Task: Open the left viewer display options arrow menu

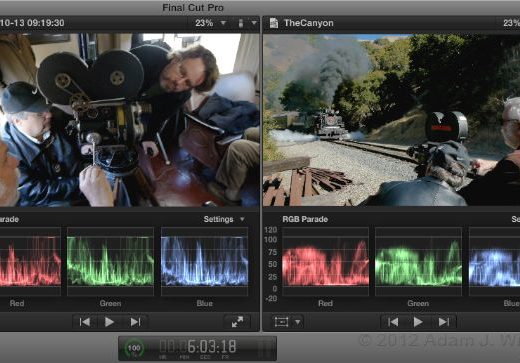Action: coord(254,23)
